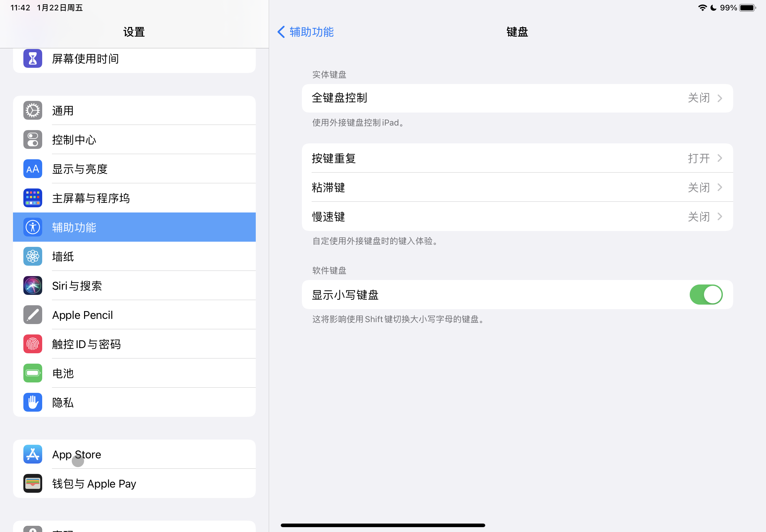Open the App Store icon
Image resolution: width=766 pixels, height=532 pixels.
click(x=33, y=454)
